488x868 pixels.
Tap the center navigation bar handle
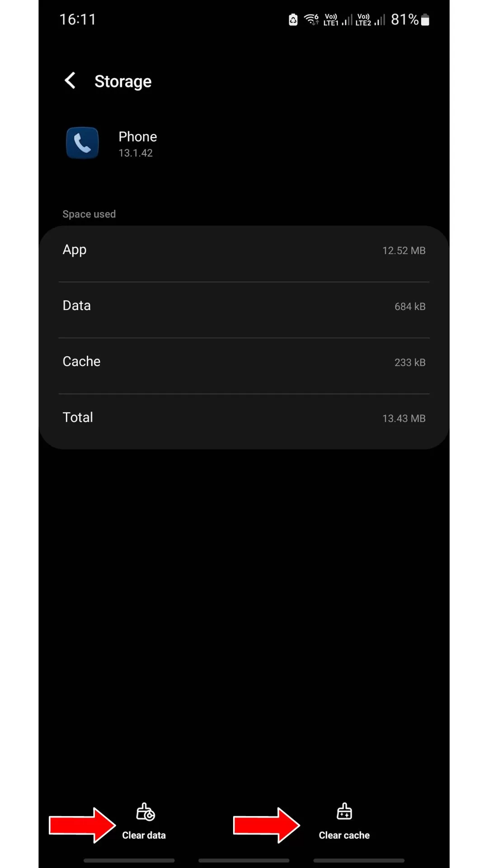[x=244, y=861]
